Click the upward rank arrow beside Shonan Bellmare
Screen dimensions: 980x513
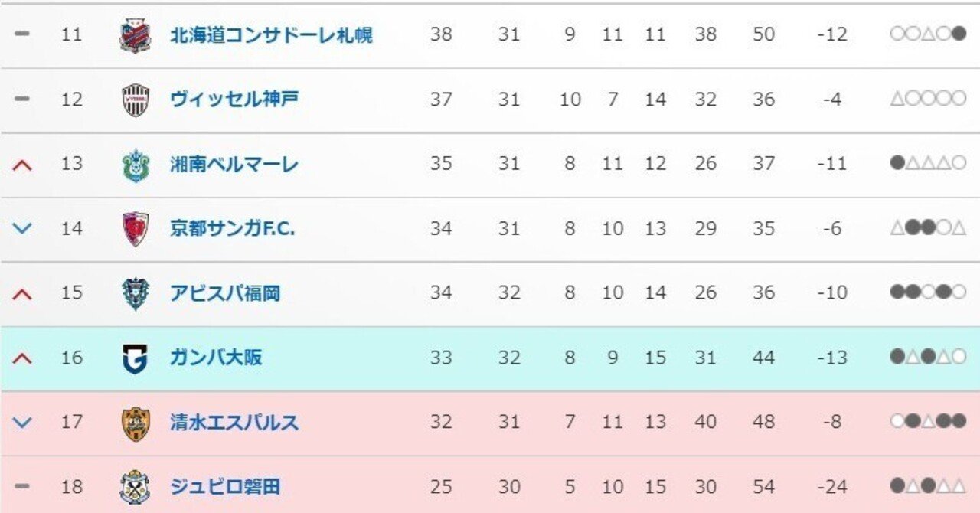[21, 163]
